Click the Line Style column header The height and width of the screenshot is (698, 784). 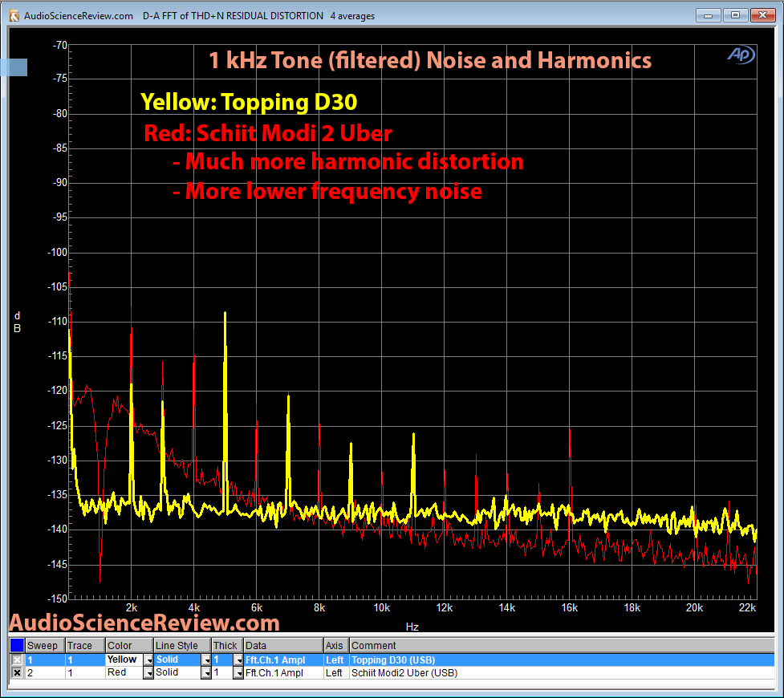point(181,646)
